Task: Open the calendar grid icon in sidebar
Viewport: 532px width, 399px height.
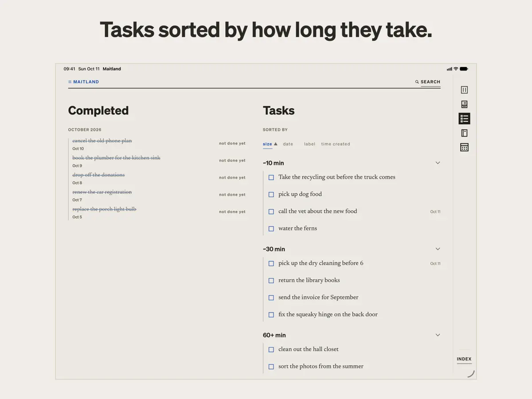Action: coord(464,147)
